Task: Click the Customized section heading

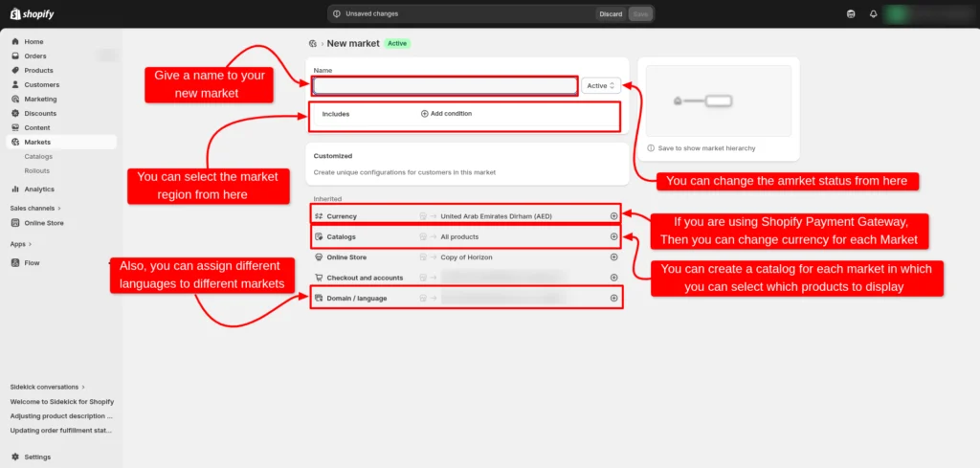Action: pos(333,156)
